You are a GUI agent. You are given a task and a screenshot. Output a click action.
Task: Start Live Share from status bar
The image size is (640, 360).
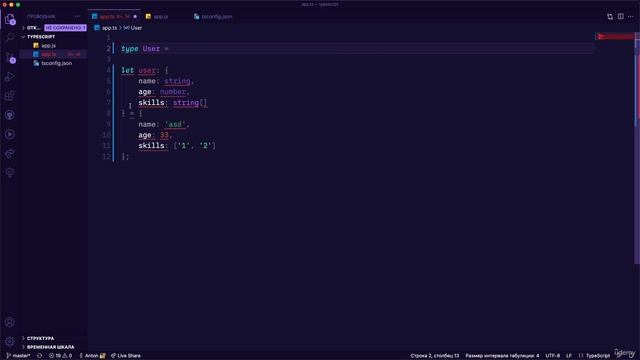click(126, 356)
